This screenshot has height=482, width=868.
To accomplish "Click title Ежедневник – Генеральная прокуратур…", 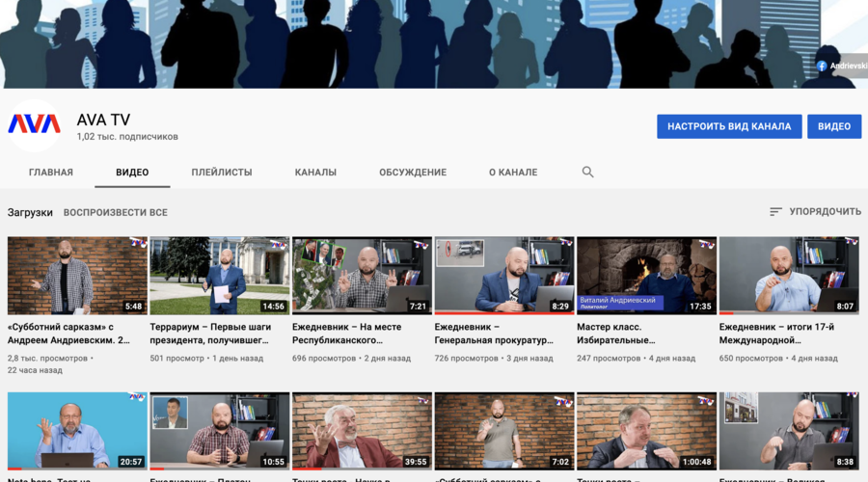I will point(494,334).
